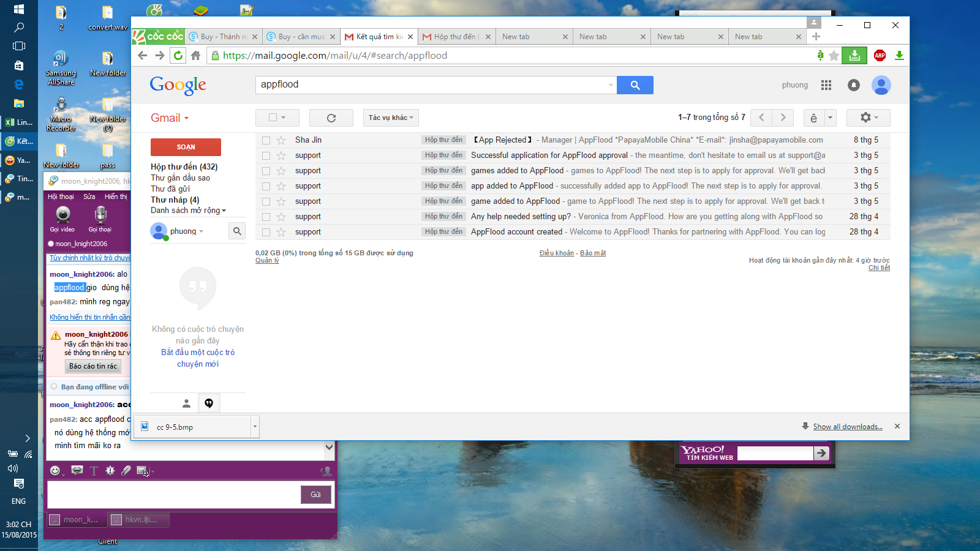Open File Explorer from the taskbar
980x551 pixels.
click(x=19, y=103)
